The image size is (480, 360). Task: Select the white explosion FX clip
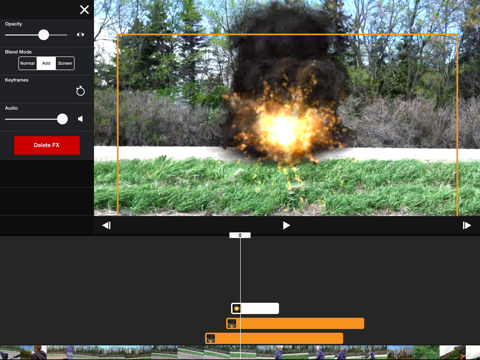click(x=255, y=308)
